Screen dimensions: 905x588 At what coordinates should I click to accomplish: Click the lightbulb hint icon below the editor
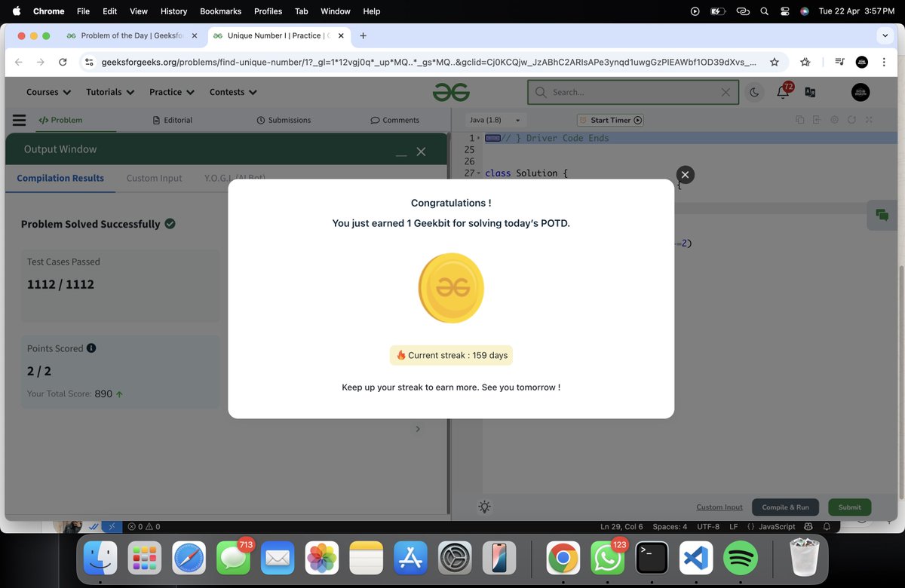click(484, 507)
